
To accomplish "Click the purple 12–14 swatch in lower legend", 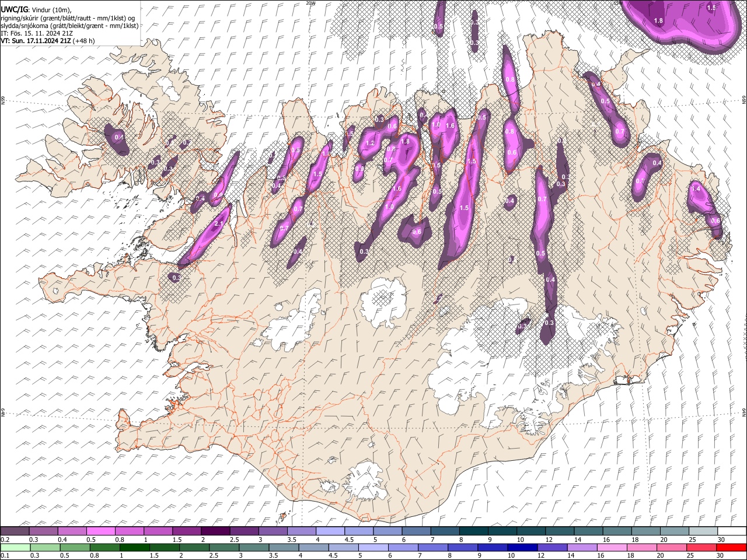I will tap(552, 548).
